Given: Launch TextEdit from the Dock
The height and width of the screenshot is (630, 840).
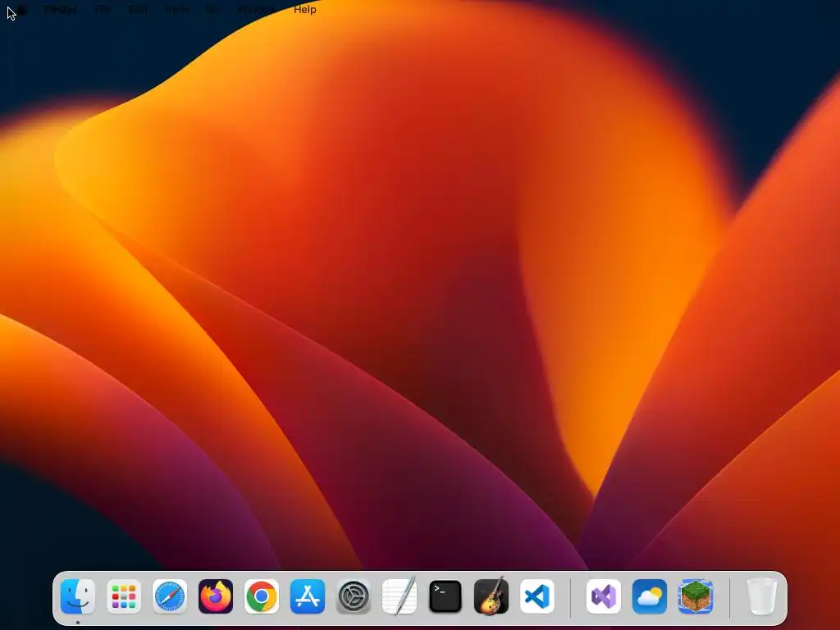Looking at the screenshot, I should (399, 596).
